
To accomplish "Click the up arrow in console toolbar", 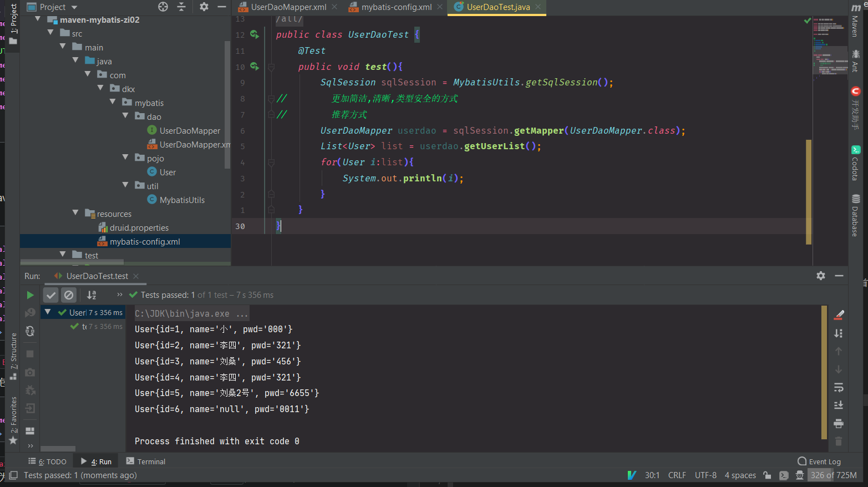I will click(839, 351).
